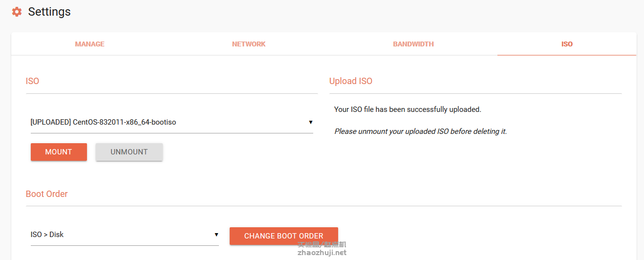Click the italic unmount-before-deleting note
The image size is (644, 260).
pyautogui.click(x=421, y=131)
